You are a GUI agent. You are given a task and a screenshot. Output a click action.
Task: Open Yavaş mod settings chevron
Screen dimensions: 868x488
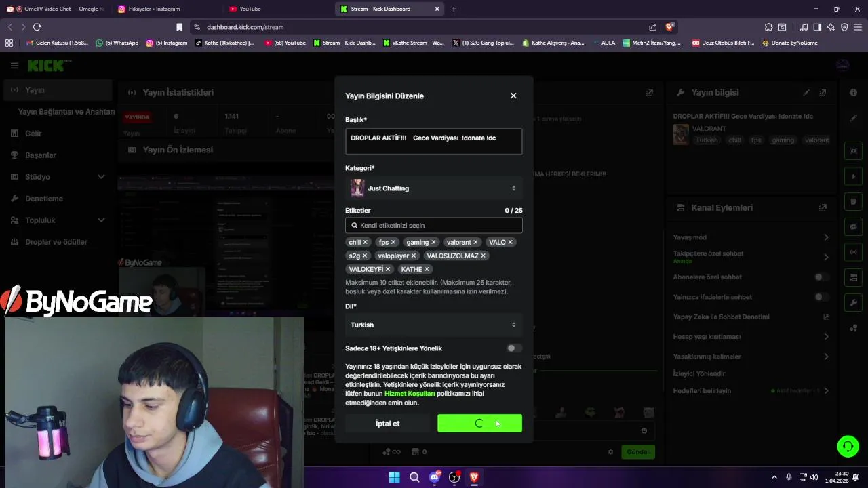click(x=826, y=237)
